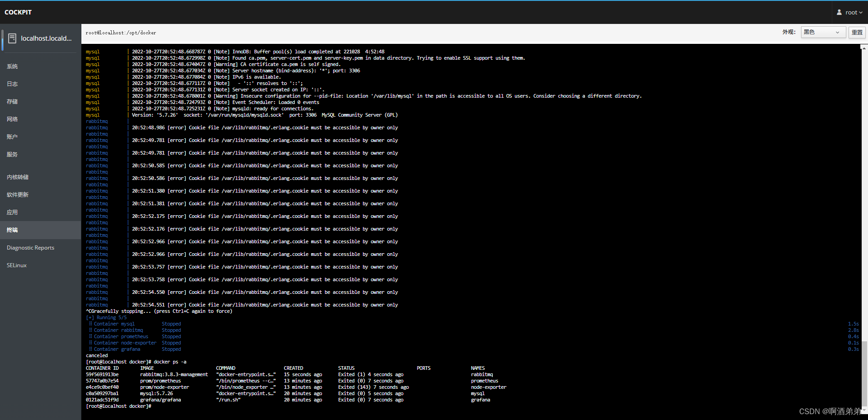The height and width of the screenshot is (420, 868).
Task: Click image name prom/prometheus
Action: 160,381
